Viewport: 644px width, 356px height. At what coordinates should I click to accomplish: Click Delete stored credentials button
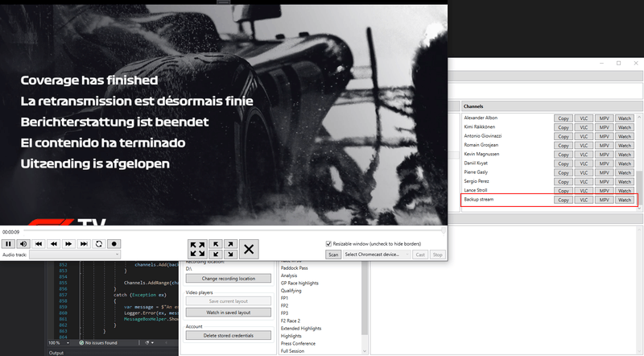point(229,335)
